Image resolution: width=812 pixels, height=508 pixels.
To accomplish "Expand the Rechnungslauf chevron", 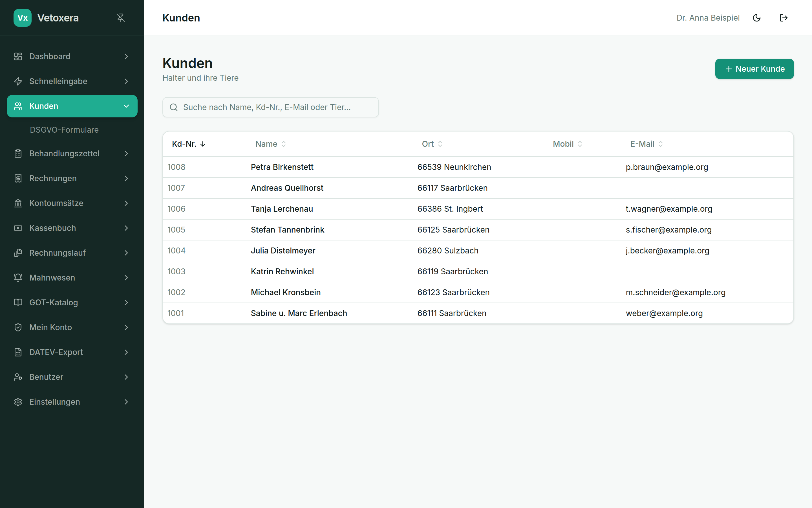I will (x=126, y=253).
